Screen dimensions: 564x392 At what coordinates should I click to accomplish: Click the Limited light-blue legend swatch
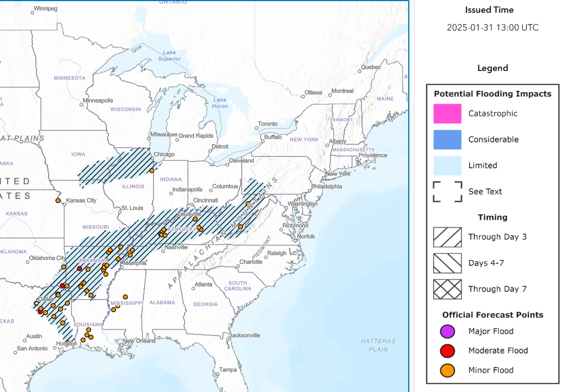[x=447, y=165]
